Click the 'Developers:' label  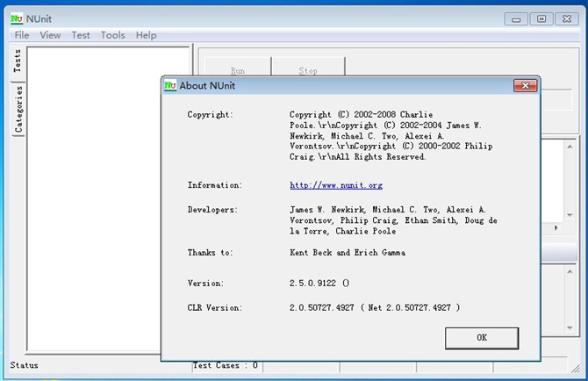tap(212, 210)
